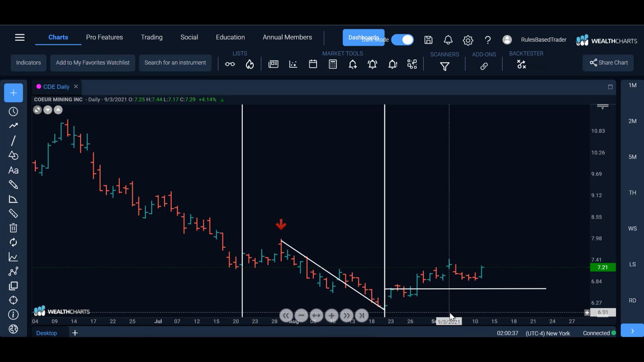Open the hot list flame icon
644x362 pixels.
coord(250,64)
